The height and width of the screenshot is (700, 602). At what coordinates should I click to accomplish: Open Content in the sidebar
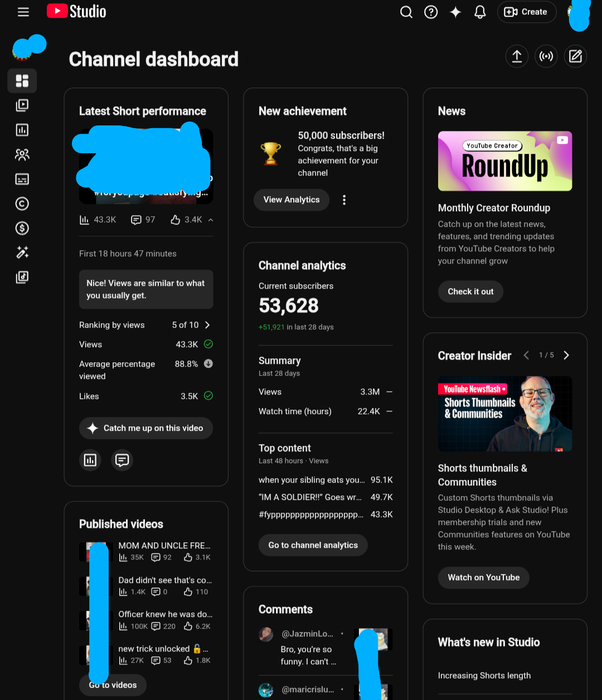coord(22,105)
